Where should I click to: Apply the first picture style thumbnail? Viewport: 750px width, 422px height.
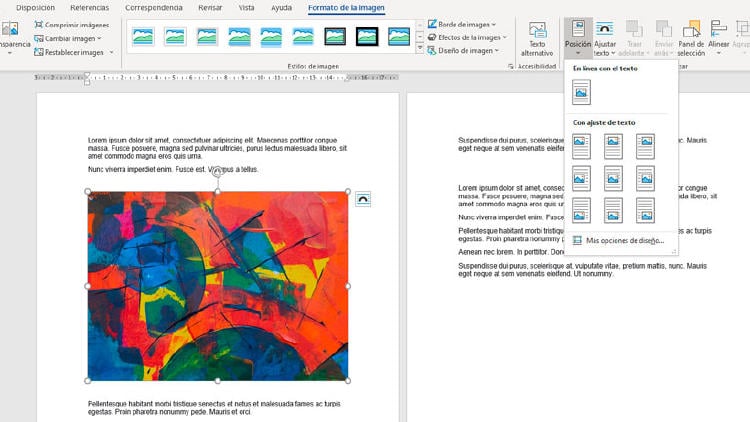143,37
